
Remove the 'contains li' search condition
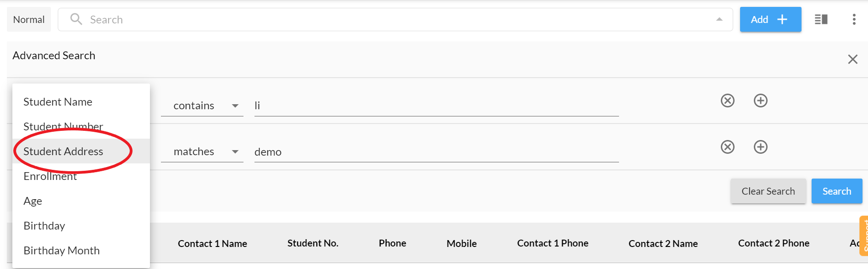tap(727, 101)
